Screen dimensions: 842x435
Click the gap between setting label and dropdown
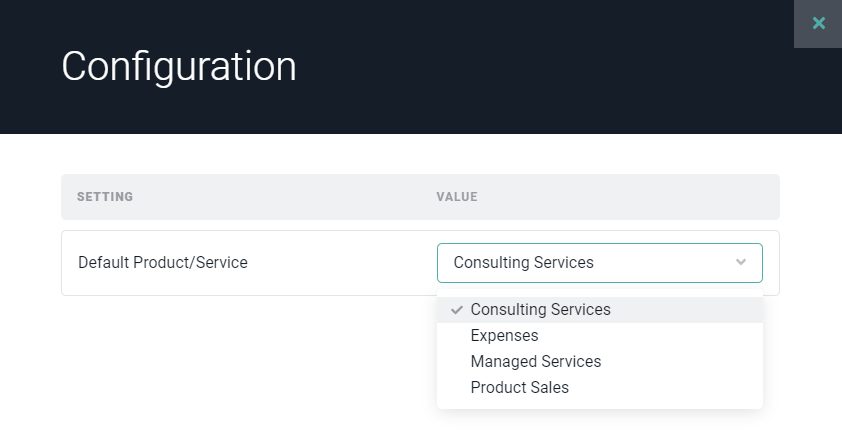(x=340, y=263)
